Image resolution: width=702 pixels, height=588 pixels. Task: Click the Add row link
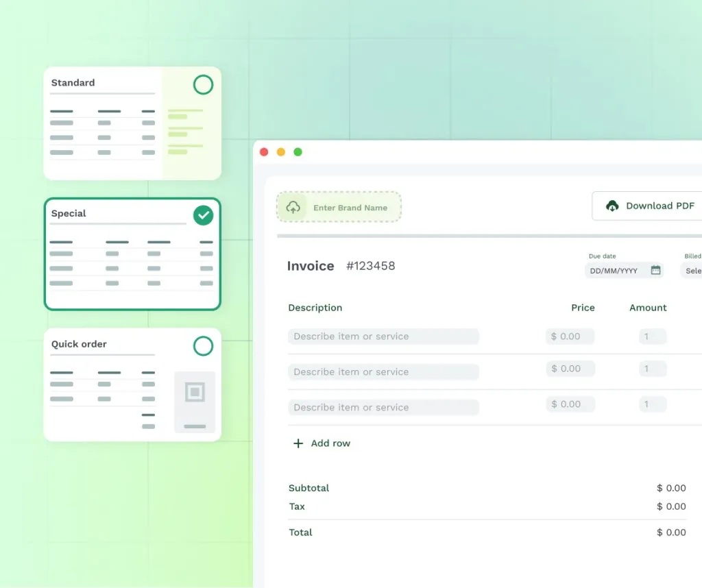tap(330, 443)
